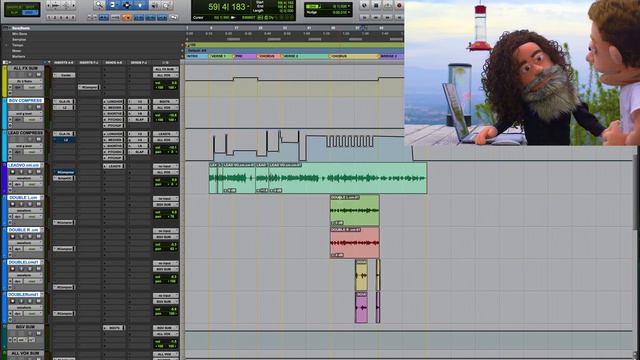Select the pink CHORUS marker
640x360 pixels.
click(x=269, y=56)
